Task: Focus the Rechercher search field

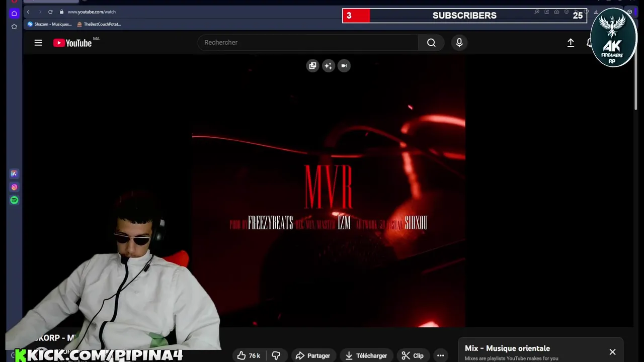Action: pyautogui.click(x=308, y=43)
